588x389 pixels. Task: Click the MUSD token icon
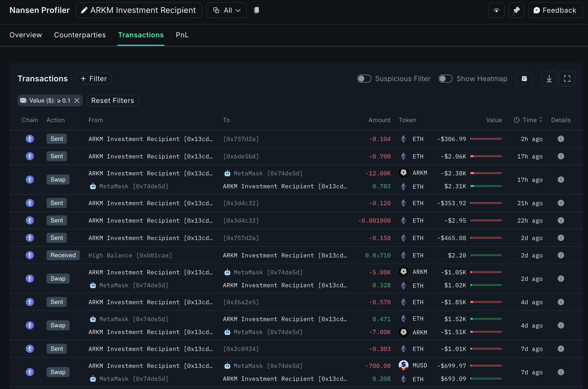pyautogui.click(x=403, y=365)
